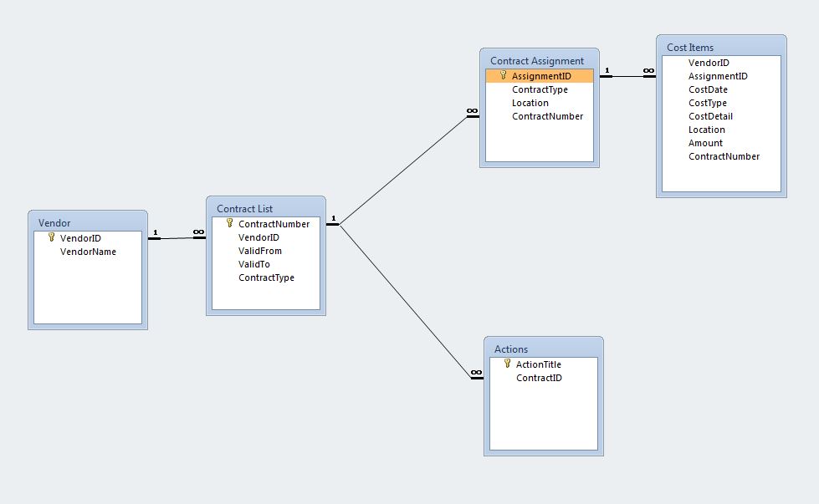Image resolution: width=819 pixels, height=504 pixels.
Task: Select the Cost Items table title
Action: coord(721,47)
